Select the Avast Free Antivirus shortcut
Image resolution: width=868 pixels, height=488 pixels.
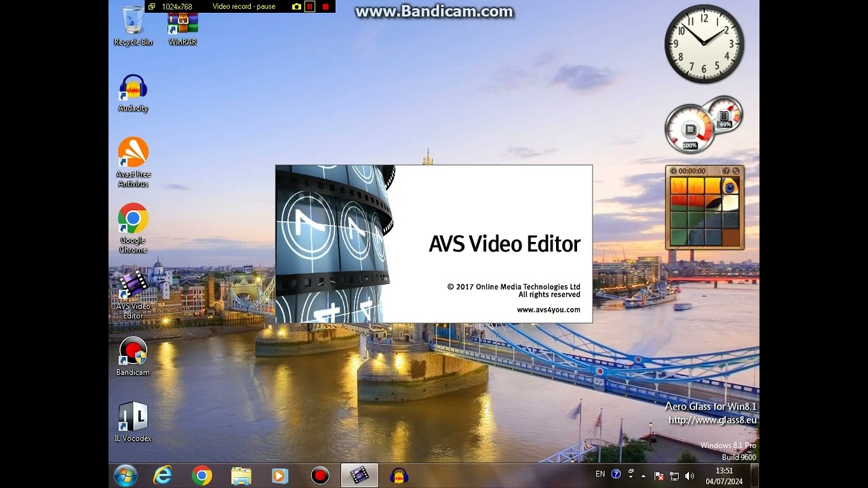point(133,162)
